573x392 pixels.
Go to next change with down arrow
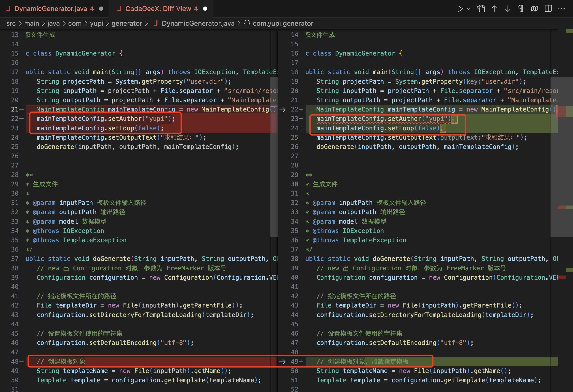[508, 9]
